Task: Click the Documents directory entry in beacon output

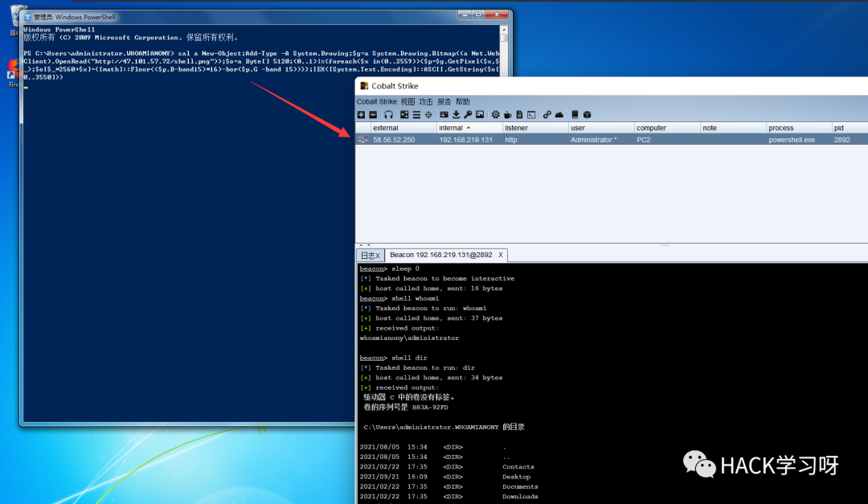Action: point(520,487)
